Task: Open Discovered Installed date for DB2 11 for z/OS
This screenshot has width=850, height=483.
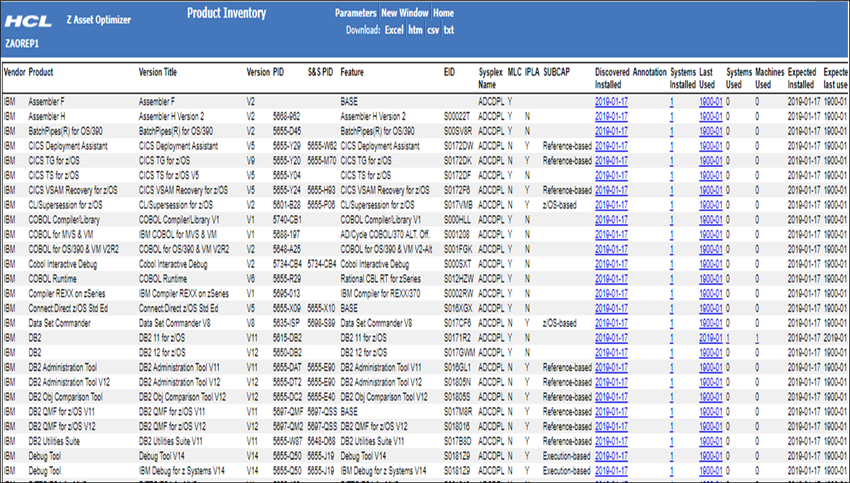Action: click(x=611, y=338)
